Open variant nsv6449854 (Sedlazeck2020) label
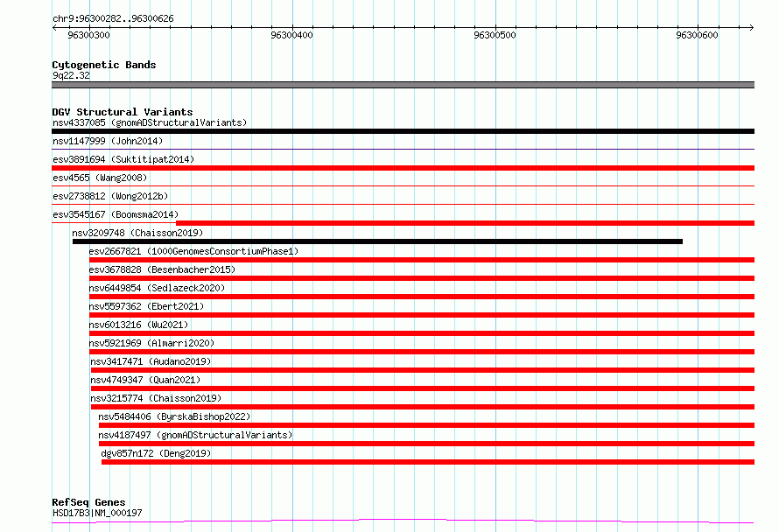Screen dimensions: 779x532 tap(157, 288)
